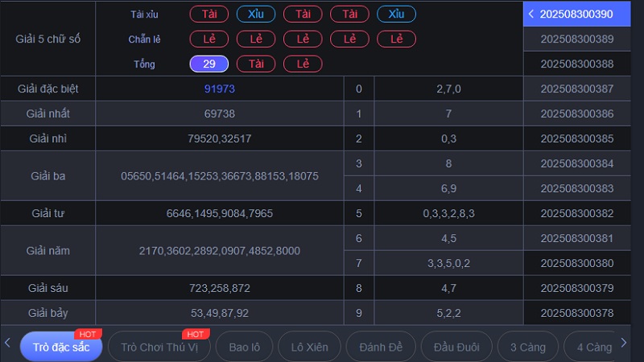644x362 pixels.
Task: Click the HOT badge on Trò Chơi Thủ Vị
Action: [194, 334]
